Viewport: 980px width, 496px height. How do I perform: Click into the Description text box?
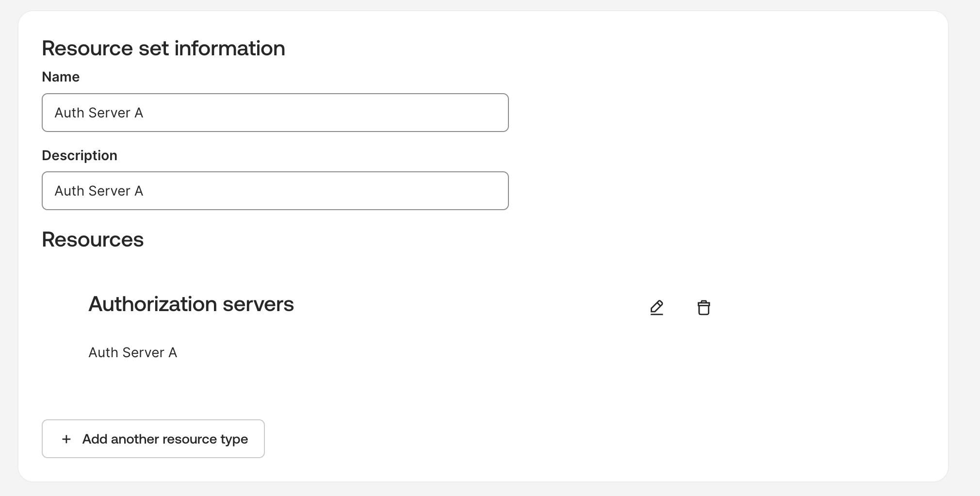(x=275, y=191)
